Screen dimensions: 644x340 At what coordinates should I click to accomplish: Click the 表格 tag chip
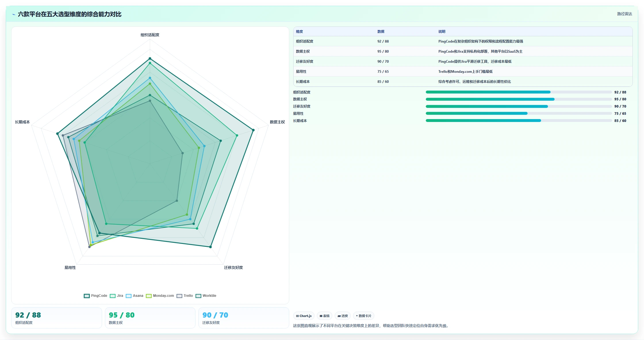coord(325,316)
